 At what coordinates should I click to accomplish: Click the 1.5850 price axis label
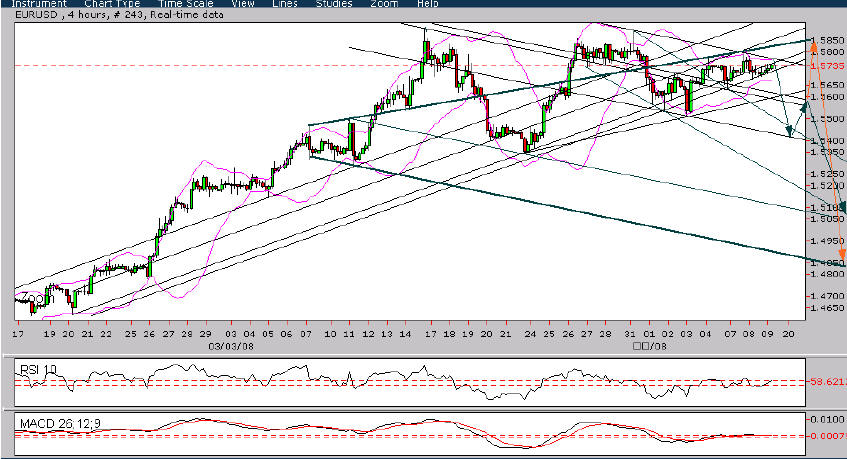tap(827, 40)
